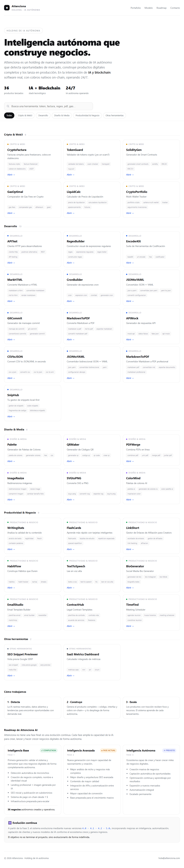Image resolution: width=184 pixels, height=868 pixels.
Task: Click the ImageResize card title
Action: point(16,478)
